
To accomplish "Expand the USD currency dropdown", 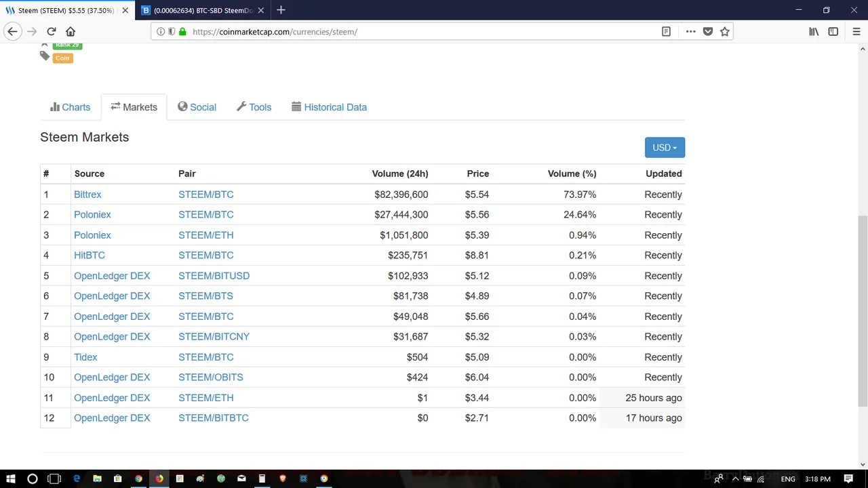I will [x=665, y=148].
